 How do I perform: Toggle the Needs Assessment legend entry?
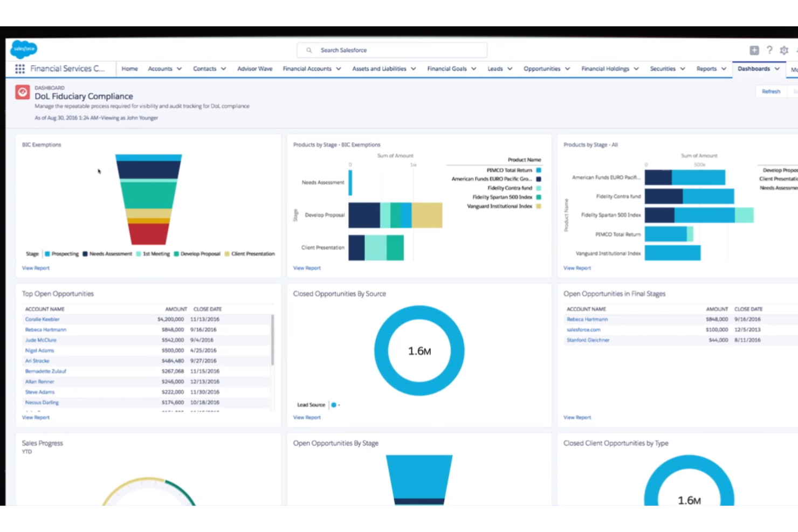pyautogui.click(x=108, y=253)
